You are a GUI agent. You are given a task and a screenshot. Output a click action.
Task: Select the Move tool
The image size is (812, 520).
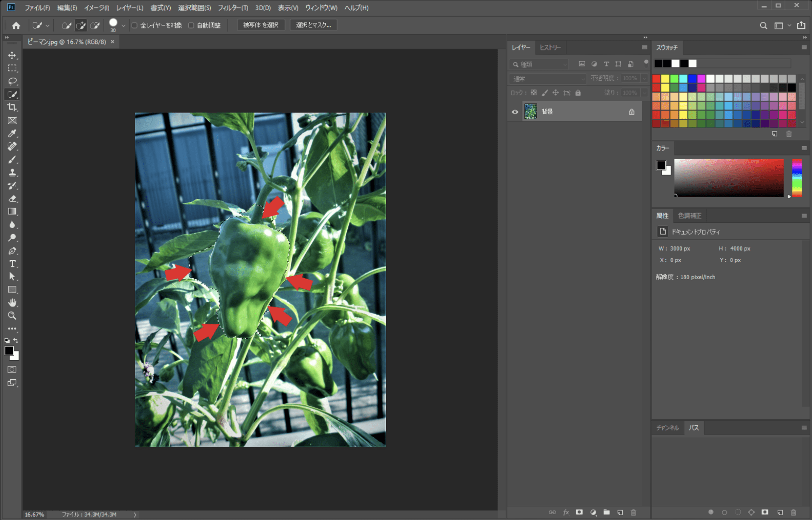pos(12,55)
